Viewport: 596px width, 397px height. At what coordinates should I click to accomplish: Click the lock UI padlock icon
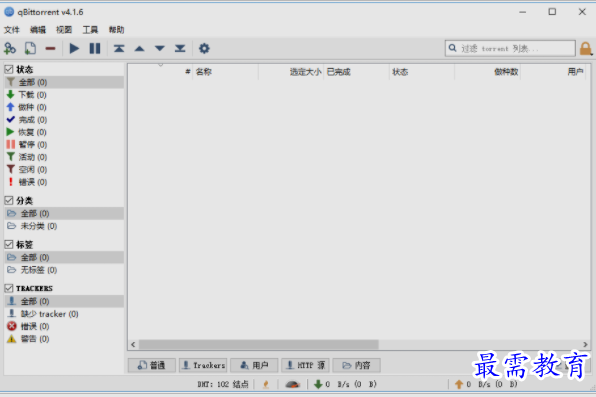(x=585, y=49)
